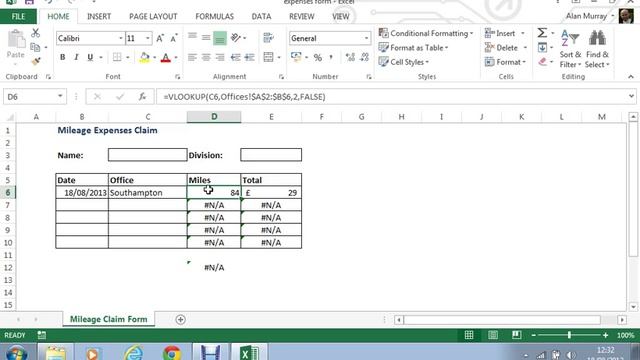Click the Borders icon
Screen dimensions: 640x360
[117, 57]
